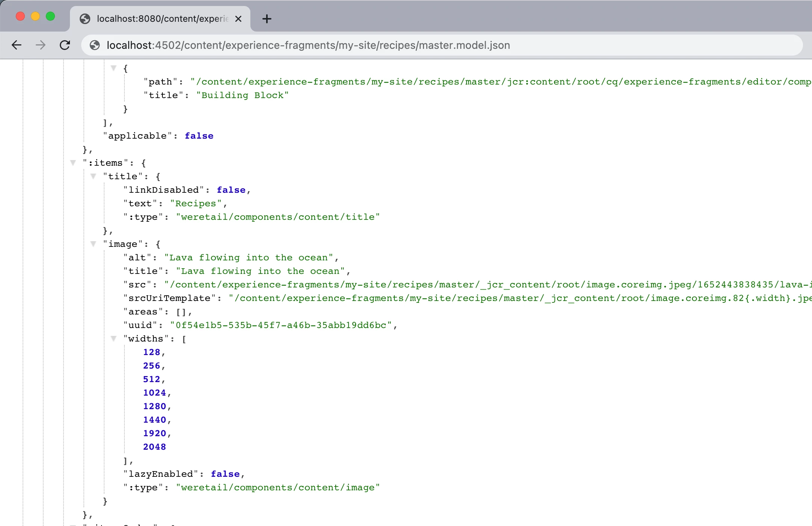Close the localhost:8080 tab
Image resolution: width=812 pixels, height=526 pixels.
(x=238, y=19)
